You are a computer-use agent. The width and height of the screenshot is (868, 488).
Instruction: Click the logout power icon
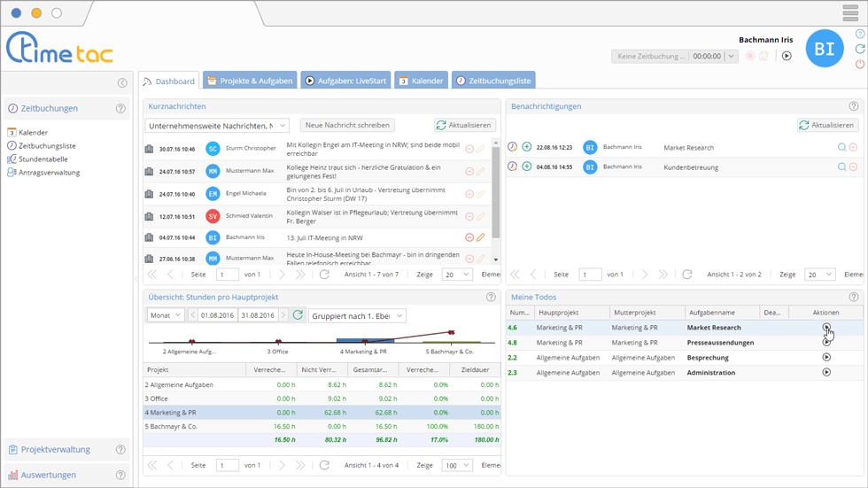coord(860,64)
